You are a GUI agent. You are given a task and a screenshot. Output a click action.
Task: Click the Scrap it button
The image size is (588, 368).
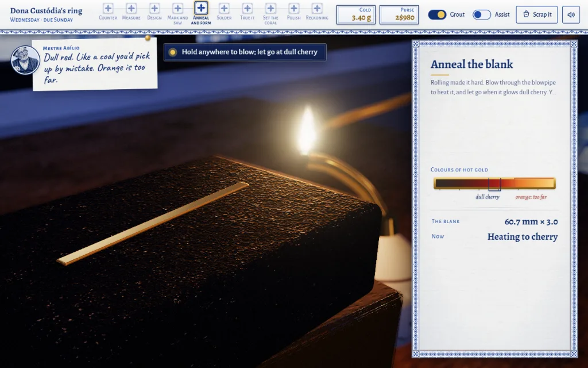coord(537,14)
